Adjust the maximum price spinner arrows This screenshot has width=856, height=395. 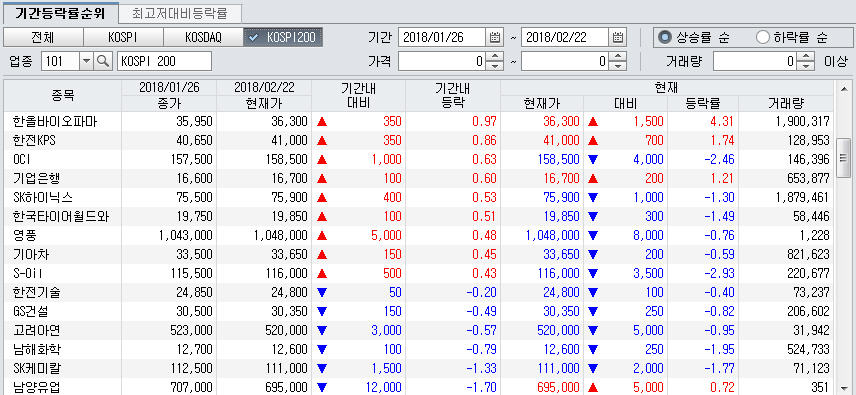click(617, 61)
